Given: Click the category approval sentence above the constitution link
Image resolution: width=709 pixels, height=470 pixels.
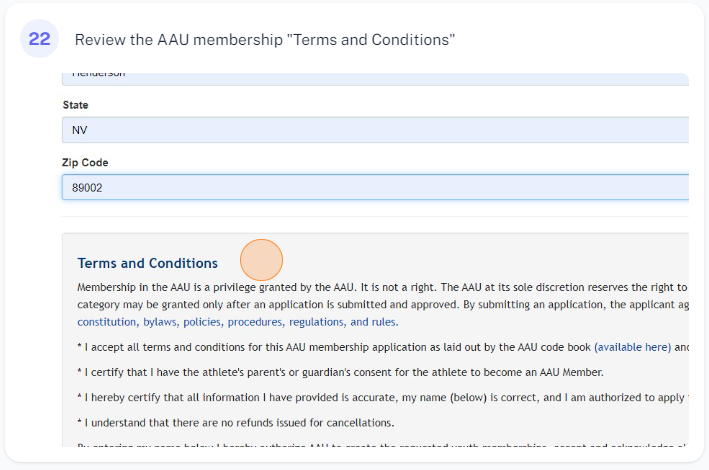Looking at the screenshot, I should tap(381, 304).
